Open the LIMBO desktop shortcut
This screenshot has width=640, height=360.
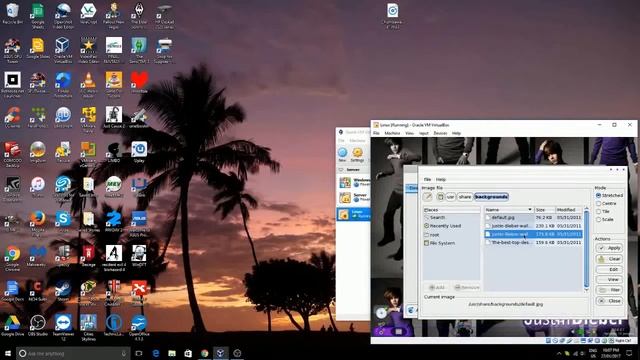click(x=114, y=152)
